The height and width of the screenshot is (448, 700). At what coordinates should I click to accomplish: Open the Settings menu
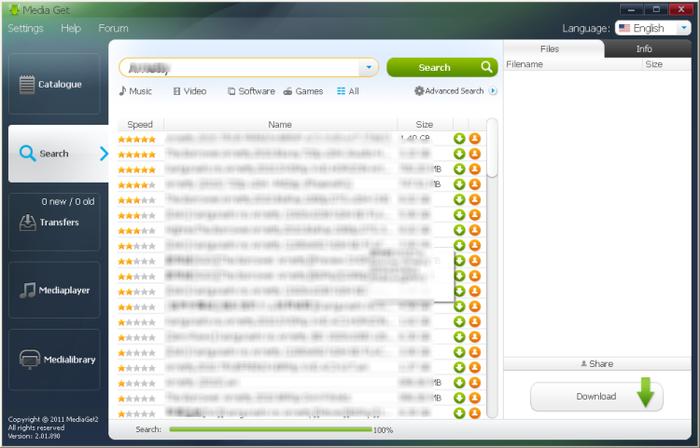point(26,28)
